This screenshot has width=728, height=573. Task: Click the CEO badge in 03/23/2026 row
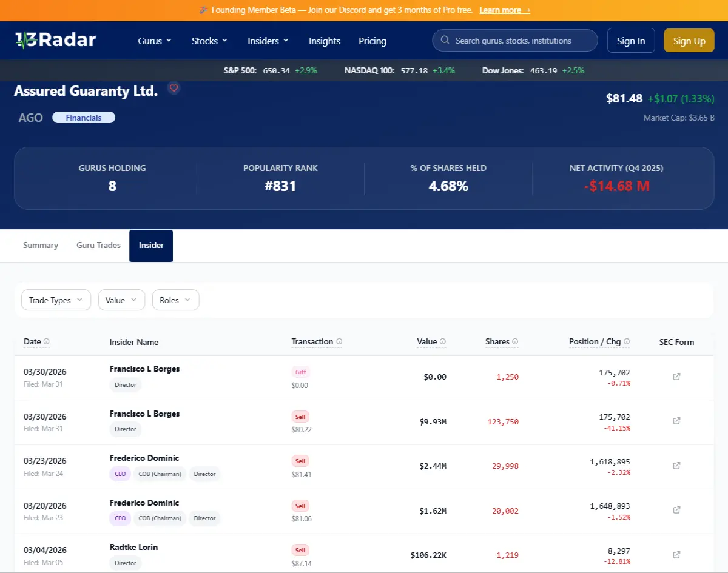tap(120, 474)
